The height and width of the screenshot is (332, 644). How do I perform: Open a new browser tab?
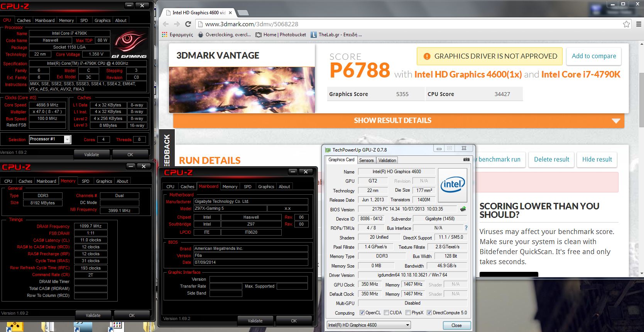coord(243,13)
